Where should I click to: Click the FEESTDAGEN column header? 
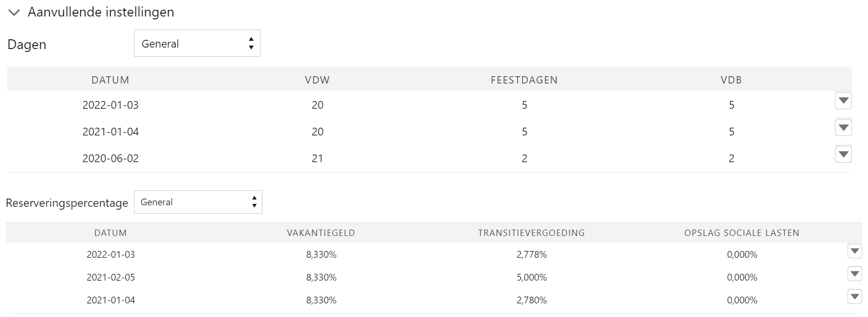[x=524, y=80]
